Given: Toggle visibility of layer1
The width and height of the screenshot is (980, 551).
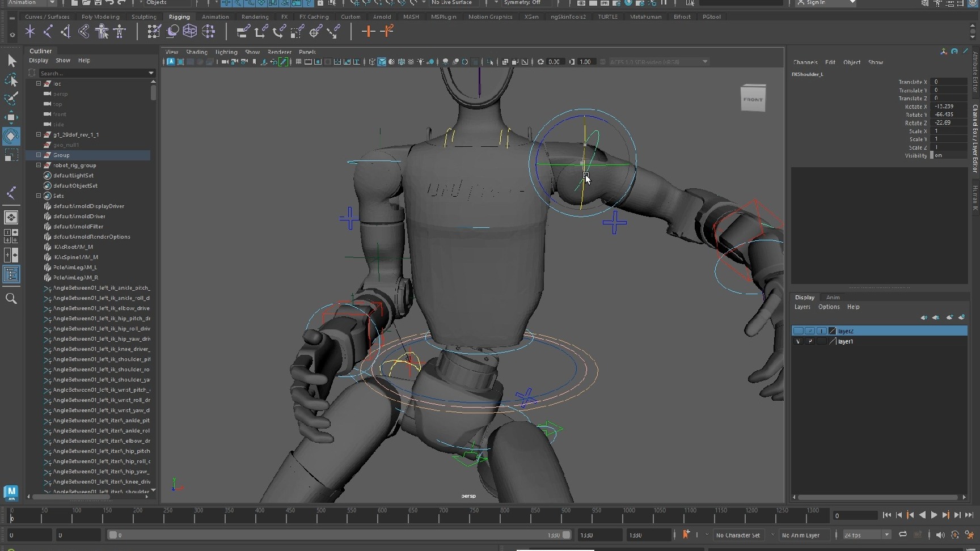Looking at the screenshot, I should 798,341.
